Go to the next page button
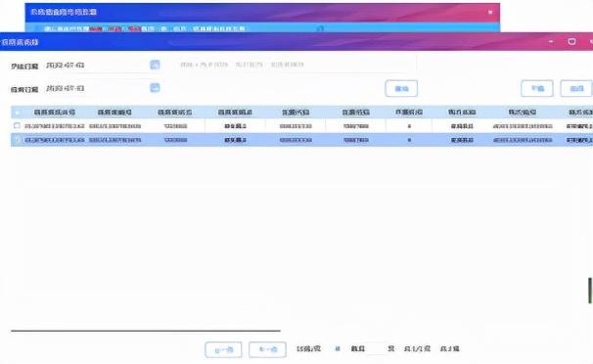The height and width of the screenshot is (364, 593). pyautogui.click(x=267, y=349)
